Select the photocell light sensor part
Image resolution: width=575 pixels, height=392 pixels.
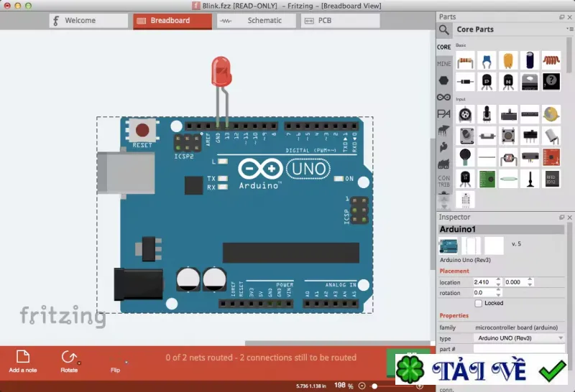(x=508, y=157)
